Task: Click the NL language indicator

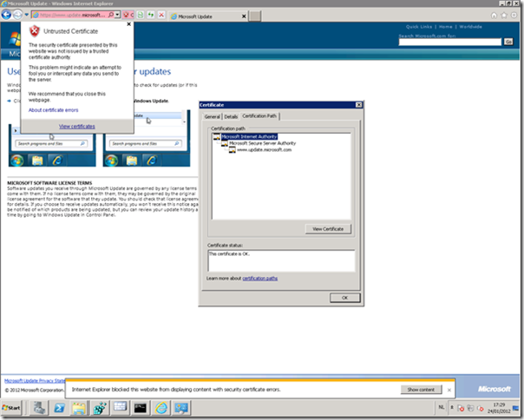Action: [442, 407]
